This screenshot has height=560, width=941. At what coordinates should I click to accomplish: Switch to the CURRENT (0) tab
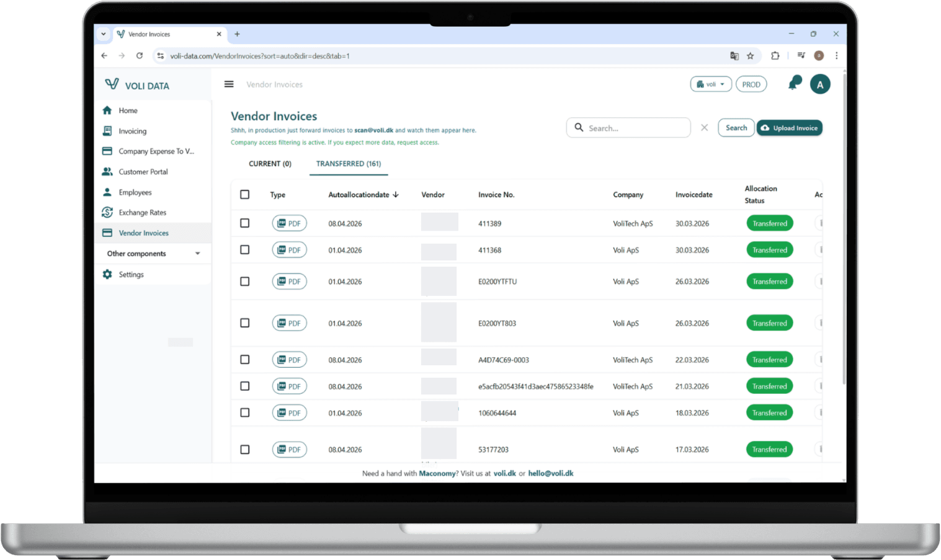[x=270, y=163]
